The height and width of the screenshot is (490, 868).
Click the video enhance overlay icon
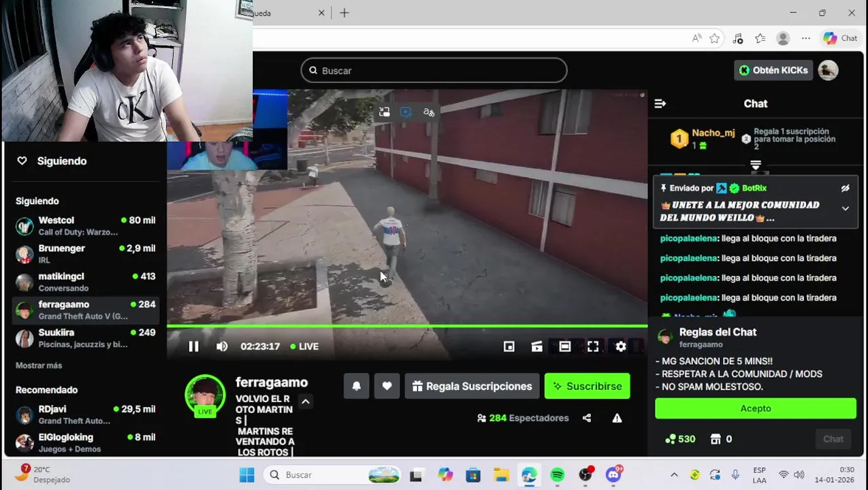(x=406, y=112)
